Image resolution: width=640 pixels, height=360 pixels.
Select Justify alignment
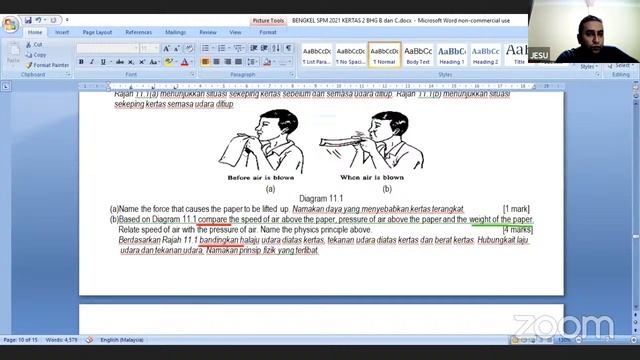point(238,62)
